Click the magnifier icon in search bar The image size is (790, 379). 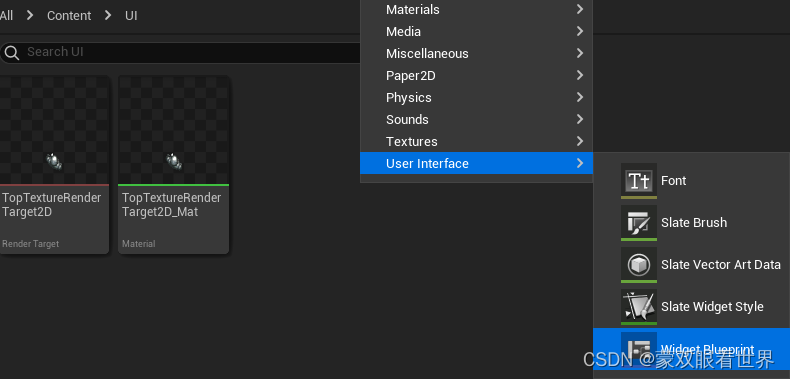coord(12,52)
